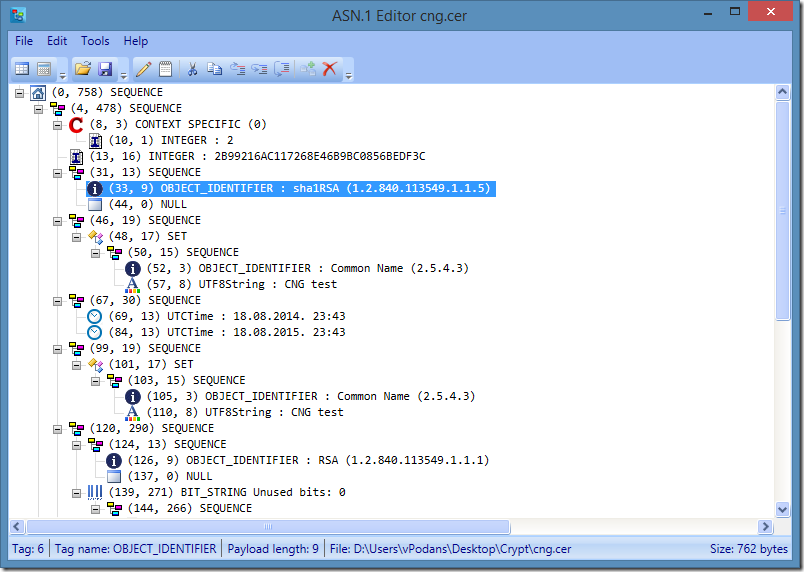Click the Cut scissors icon
The width and height of the screenshot is (804, 572).
pos(193,69)
